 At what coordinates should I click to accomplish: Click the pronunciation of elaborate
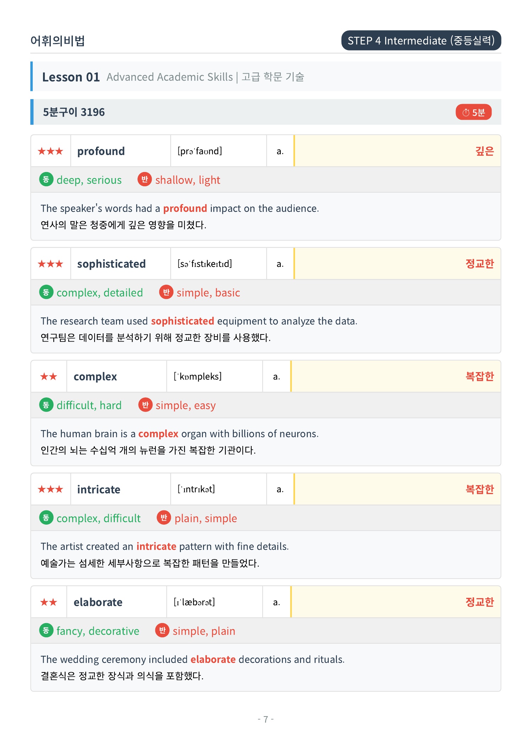click(194, 602)
